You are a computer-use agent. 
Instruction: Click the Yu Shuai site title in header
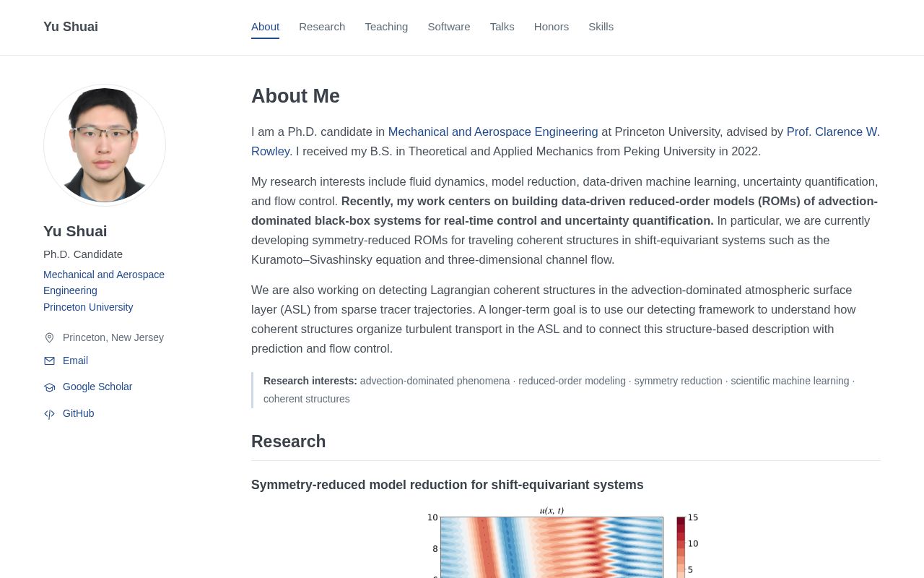pyautogui.click(x=71, y=27)
